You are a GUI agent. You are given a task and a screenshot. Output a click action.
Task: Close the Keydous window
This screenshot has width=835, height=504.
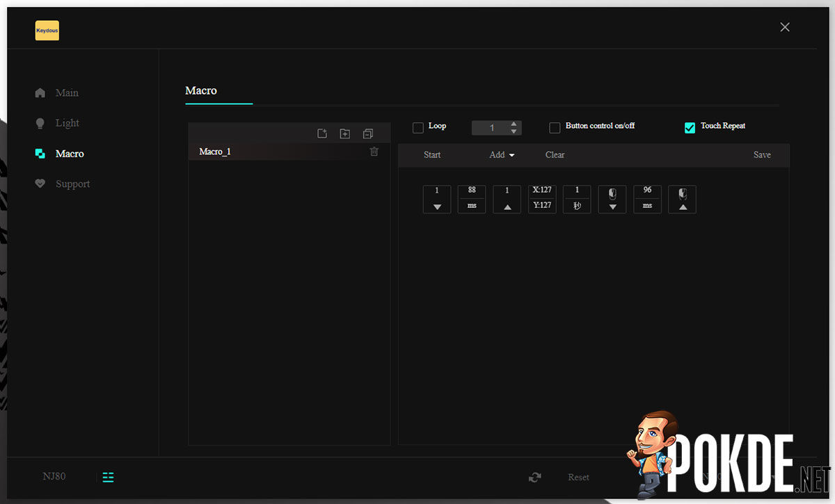(785, 27)
